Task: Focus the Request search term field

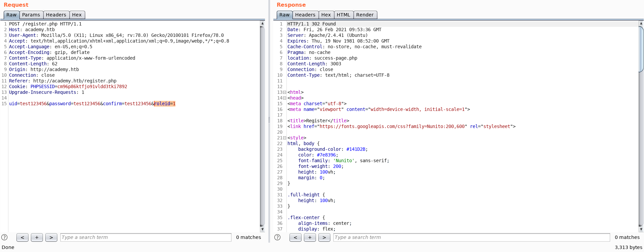Action: pos(146,237)
